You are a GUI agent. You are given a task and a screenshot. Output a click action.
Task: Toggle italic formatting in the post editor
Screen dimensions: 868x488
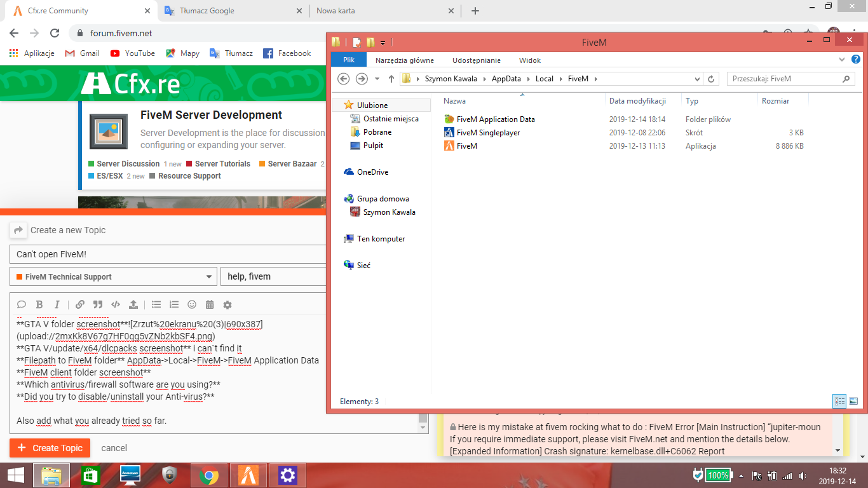pos(57,304)
